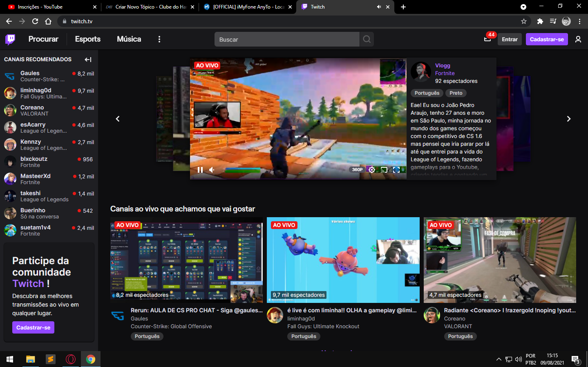This screenshot has height=367, width=588.
Task: Open the Chrome extensions puzzle icon
Action: click(540, 21)
